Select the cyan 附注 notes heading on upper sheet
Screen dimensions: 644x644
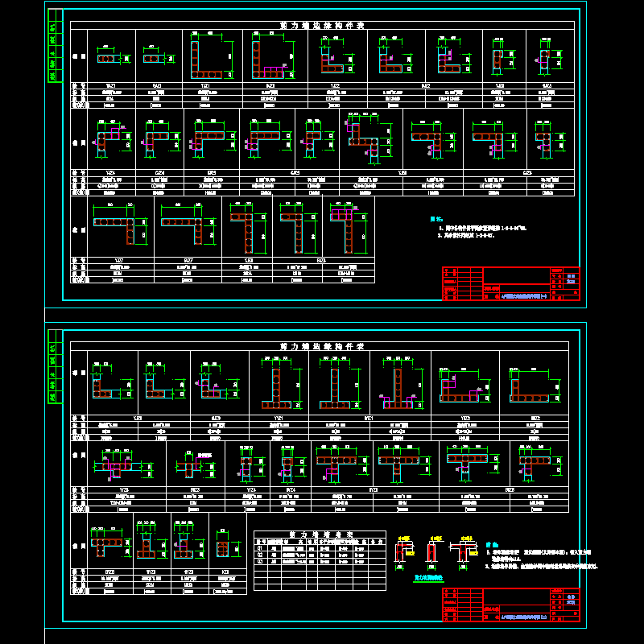coord(436,219)
